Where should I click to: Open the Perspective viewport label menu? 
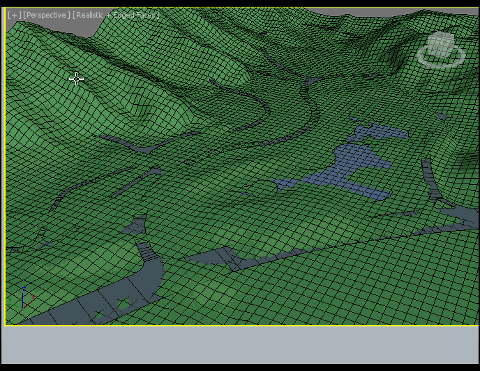click(x=47, y=15)
